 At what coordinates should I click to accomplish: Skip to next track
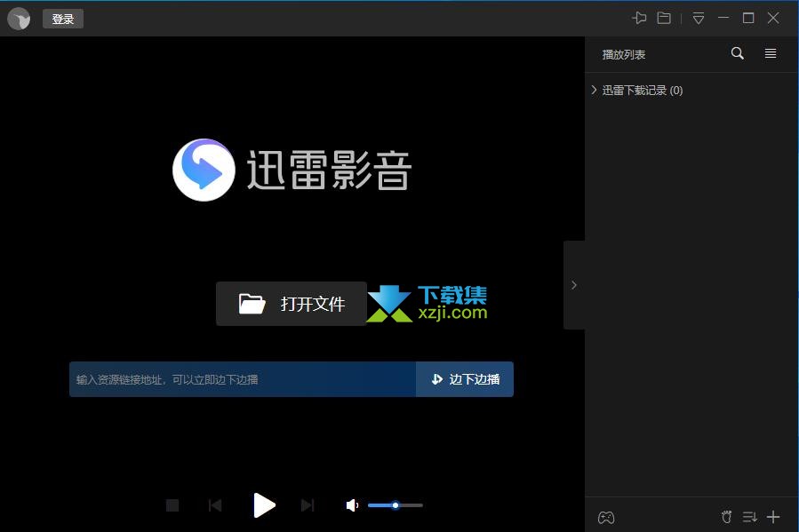(308, 505)
